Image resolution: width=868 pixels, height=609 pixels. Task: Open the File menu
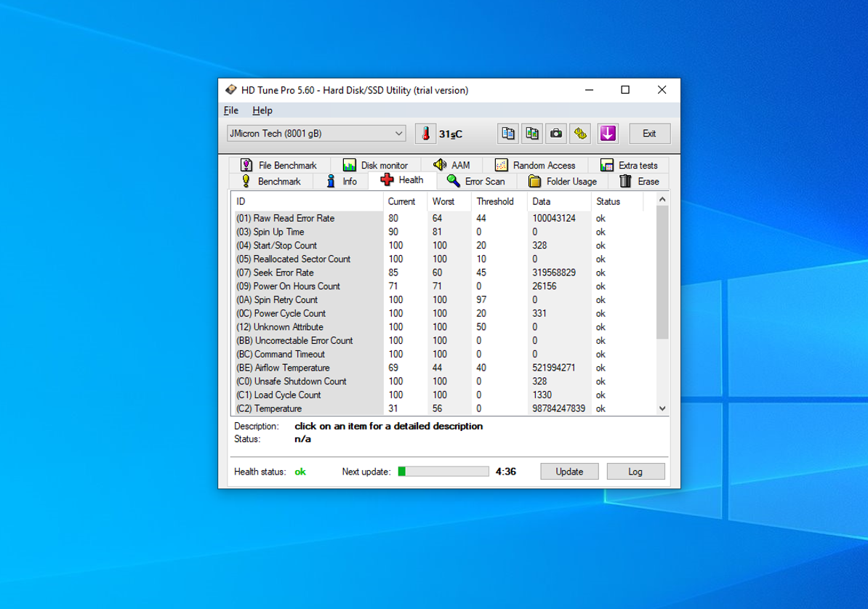click(x=231, y=110)
